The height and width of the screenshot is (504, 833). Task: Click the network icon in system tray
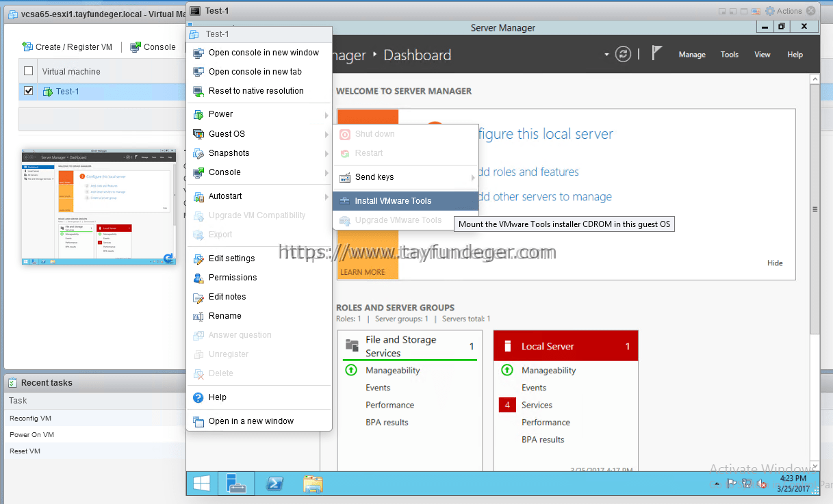click(747, 484)
